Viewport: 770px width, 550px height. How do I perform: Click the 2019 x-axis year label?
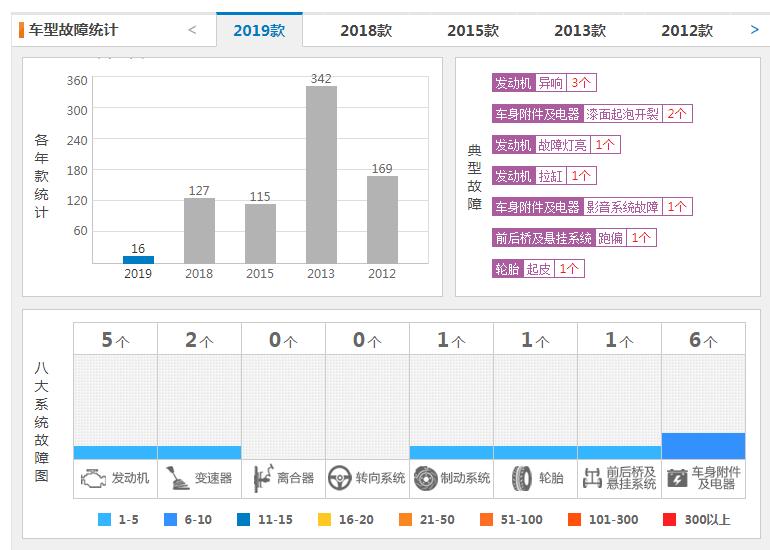pos(138,274)
